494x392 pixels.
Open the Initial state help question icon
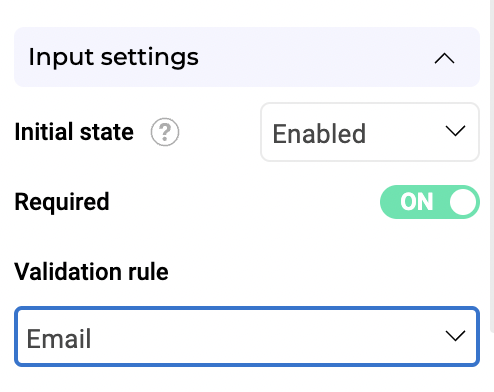click(x=165, y=132)
